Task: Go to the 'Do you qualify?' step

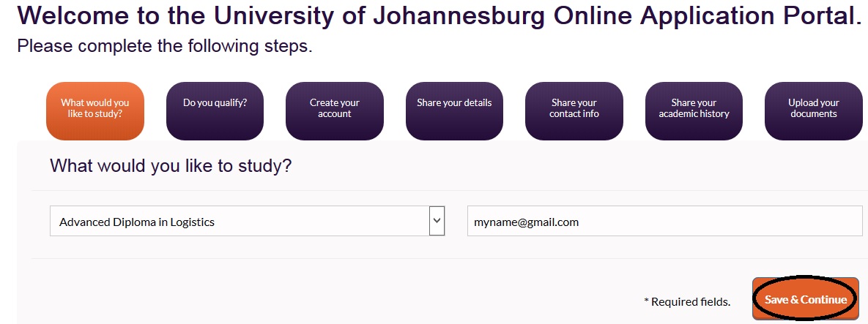Action: 215,110
